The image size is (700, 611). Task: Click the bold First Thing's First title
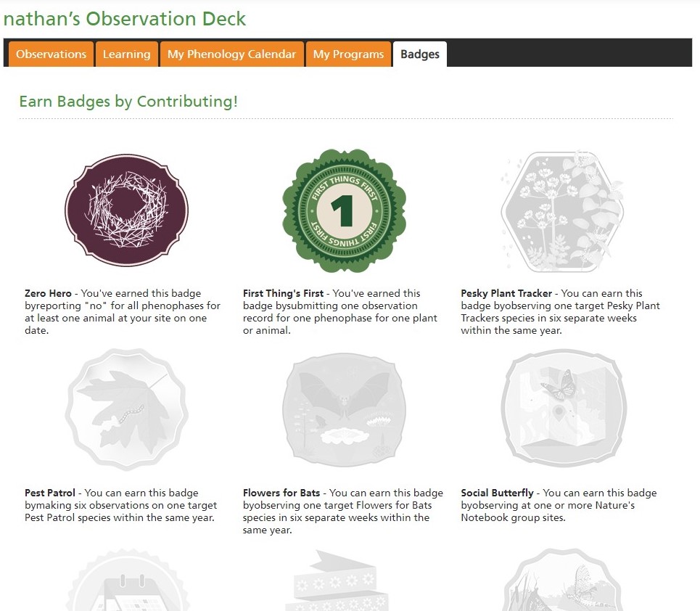point(283,293)
